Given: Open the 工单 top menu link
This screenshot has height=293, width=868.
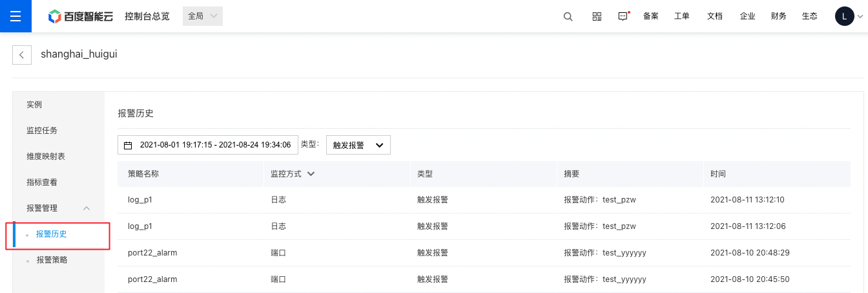Looking at the screenshot, I should click(x=682, y=17).
